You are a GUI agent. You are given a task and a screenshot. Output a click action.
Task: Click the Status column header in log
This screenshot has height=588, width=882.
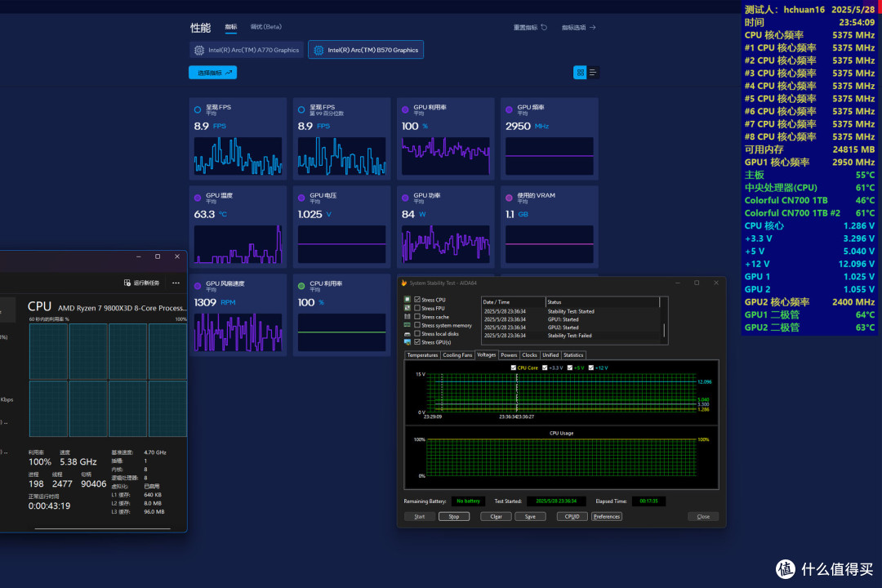pos(603,302)
